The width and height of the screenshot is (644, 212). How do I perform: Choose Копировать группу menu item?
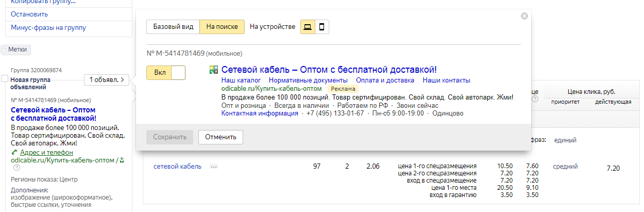pyautogui.click(x=43, y=2)
